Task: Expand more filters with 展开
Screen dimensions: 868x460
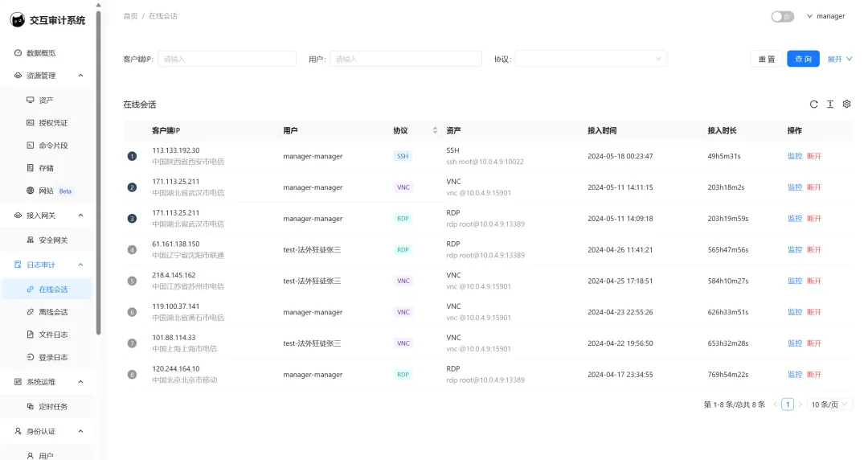Action: point(839,59)
